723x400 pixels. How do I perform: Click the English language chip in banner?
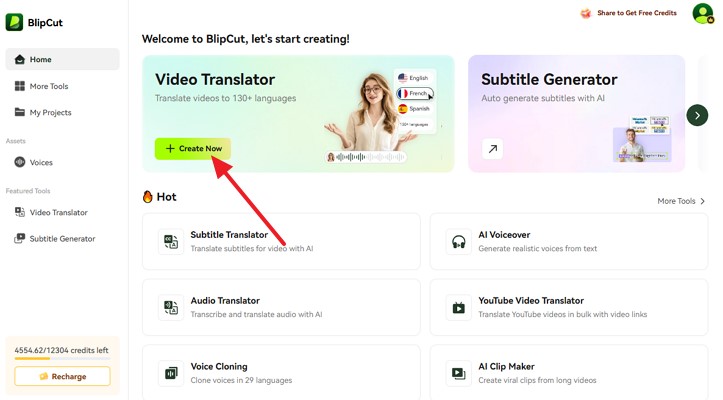tap(414, 78)
